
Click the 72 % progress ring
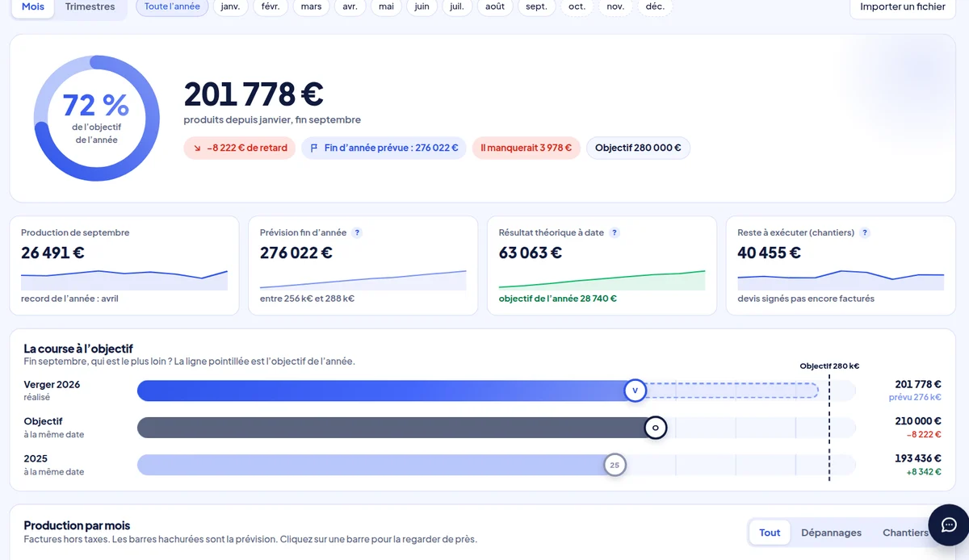96,119
